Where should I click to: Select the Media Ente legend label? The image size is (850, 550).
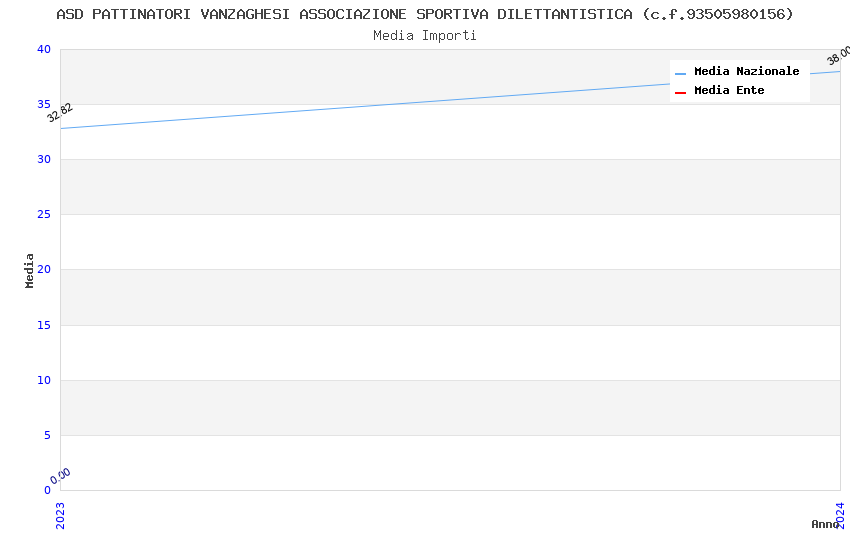(x=729, y=90)
